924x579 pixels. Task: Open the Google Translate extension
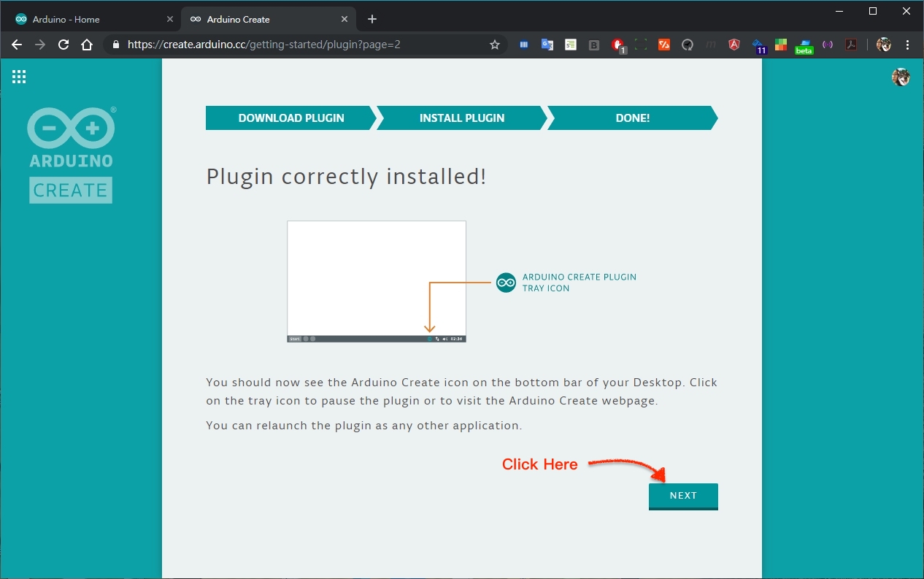tap(547, 45)
